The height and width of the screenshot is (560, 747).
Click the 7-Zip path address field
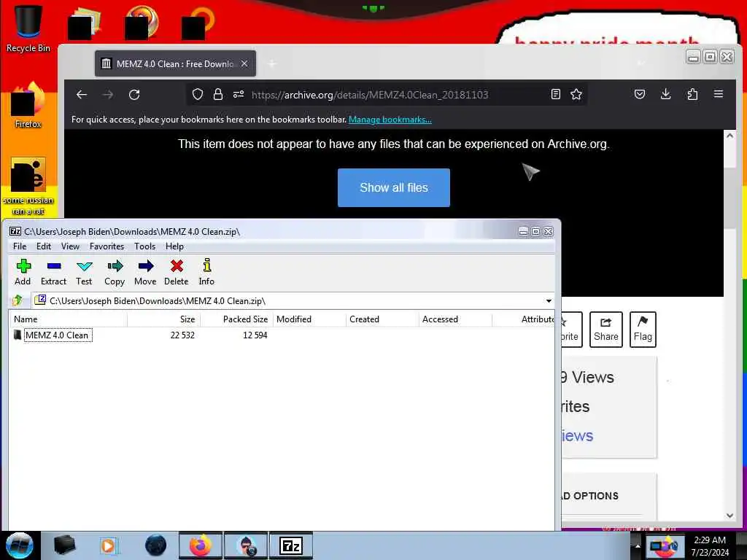point(293,301)
